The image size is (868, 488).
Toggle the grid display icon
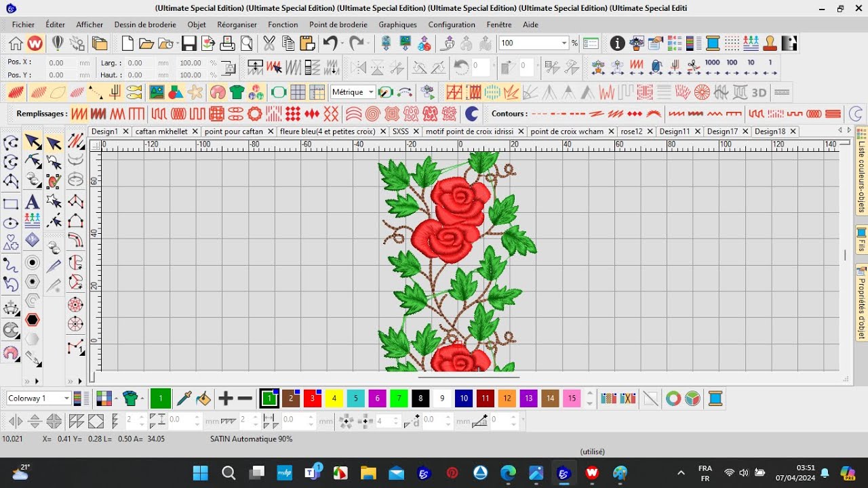298,92
